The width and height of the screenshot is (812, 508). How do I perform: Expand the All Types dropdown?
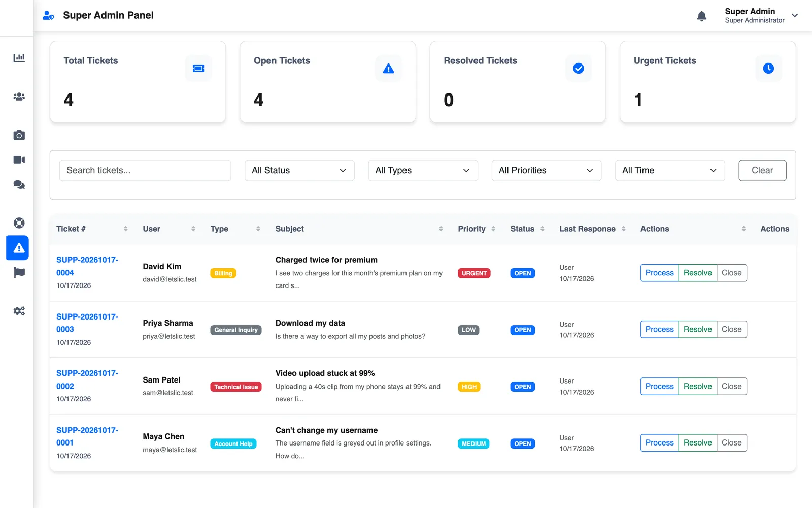423,170
